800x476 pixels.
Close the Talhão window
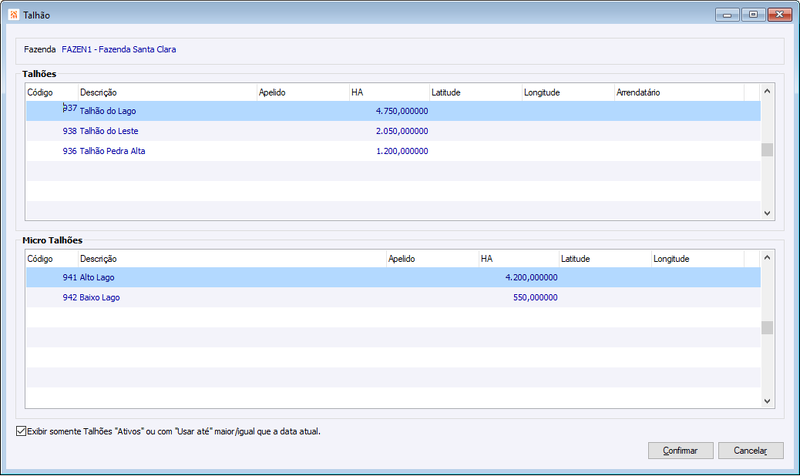coord(780,15)
